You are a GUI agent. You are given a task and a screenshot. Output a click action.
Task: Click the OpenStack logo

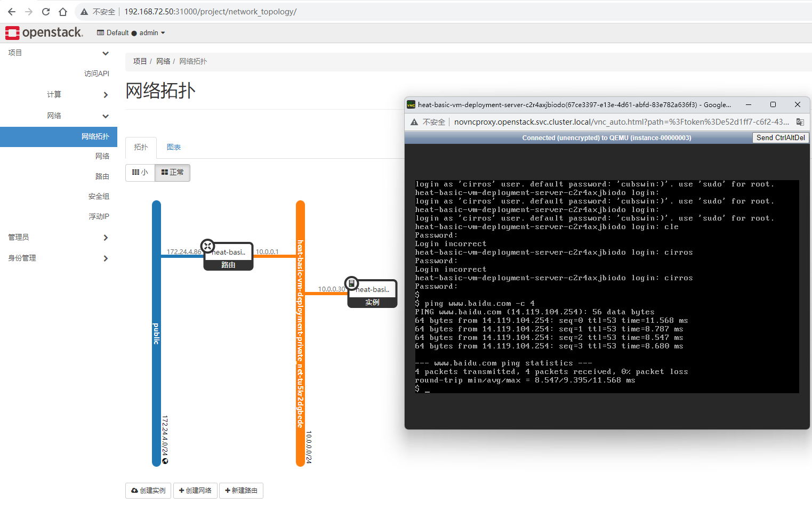pos(44,32)
